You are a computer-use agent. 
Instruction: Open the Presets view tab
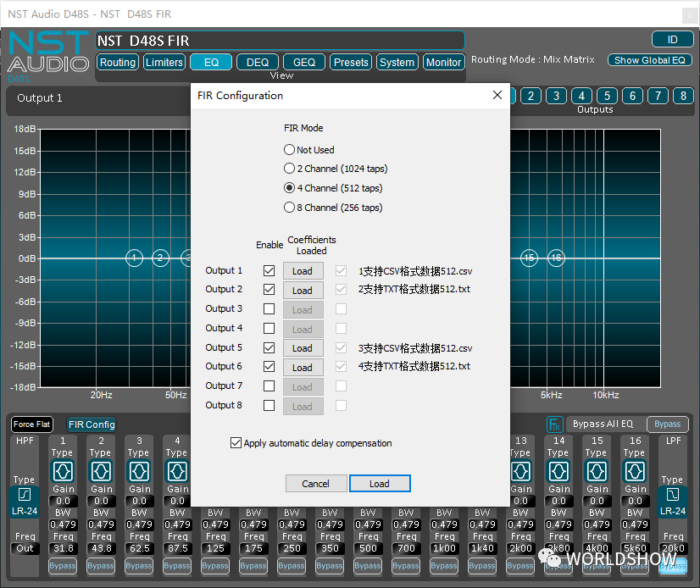click(351, 62)
